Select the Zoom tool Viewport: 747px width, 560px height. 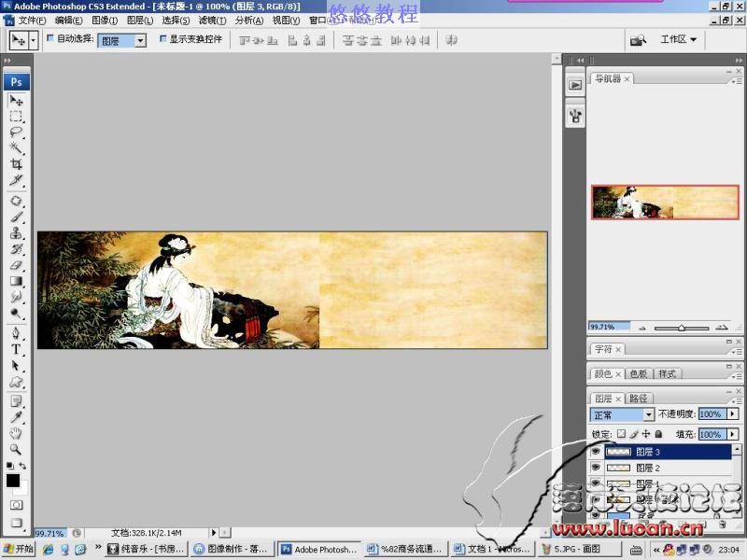click(x=16, y=449)
